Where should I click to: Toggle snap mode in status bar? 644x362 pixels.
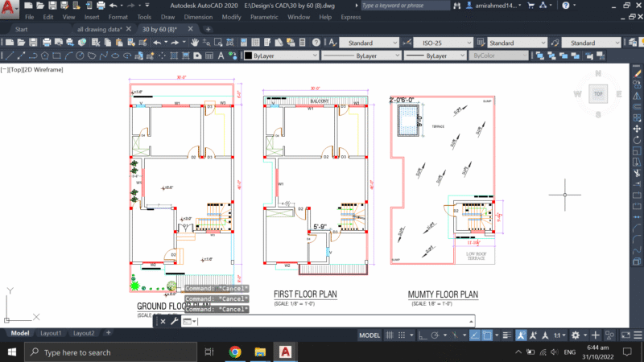402,335
